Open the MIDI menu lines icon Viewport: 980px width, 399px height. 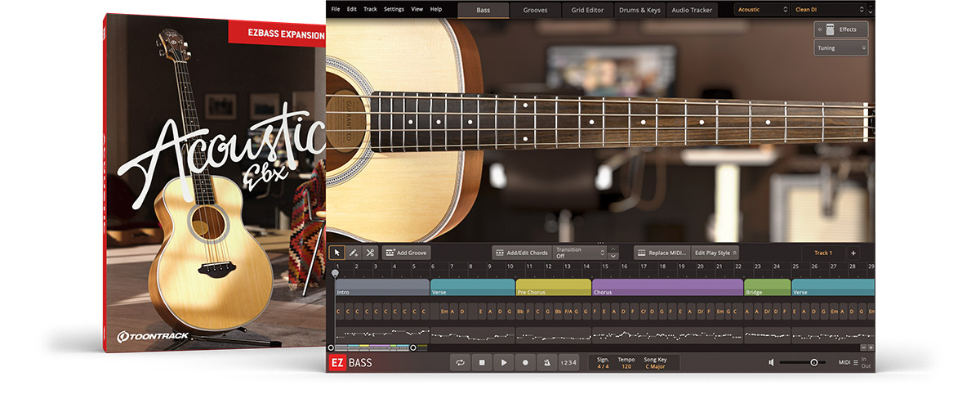click(x=856, y=362)
